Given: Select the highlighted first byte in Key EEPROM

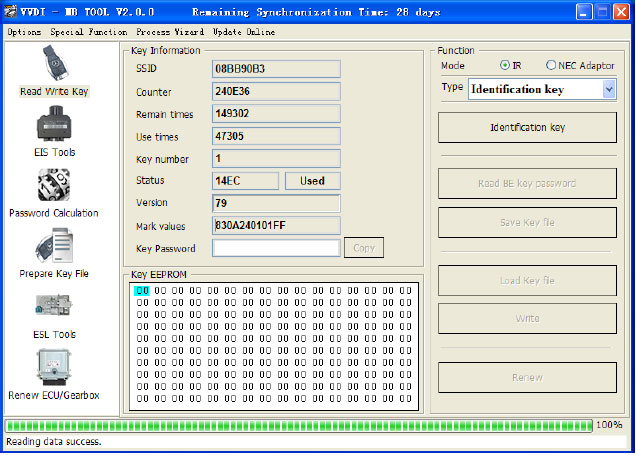Looking at the screenshot, I should [142, 291].
